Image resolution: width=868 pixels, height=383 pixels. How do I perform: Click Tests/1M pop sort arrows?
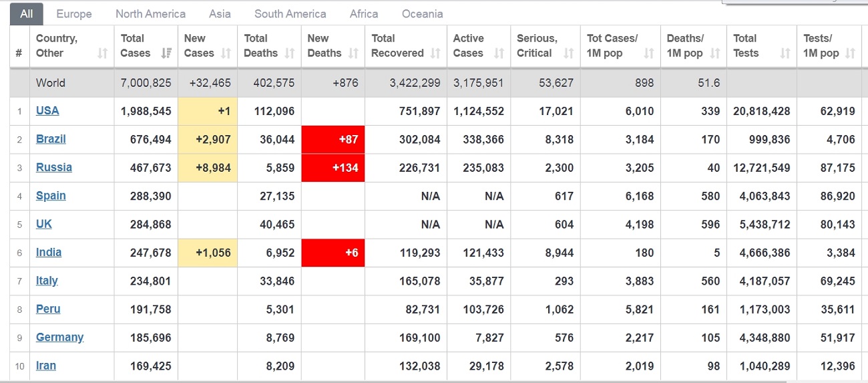click(x=850, y=53)
